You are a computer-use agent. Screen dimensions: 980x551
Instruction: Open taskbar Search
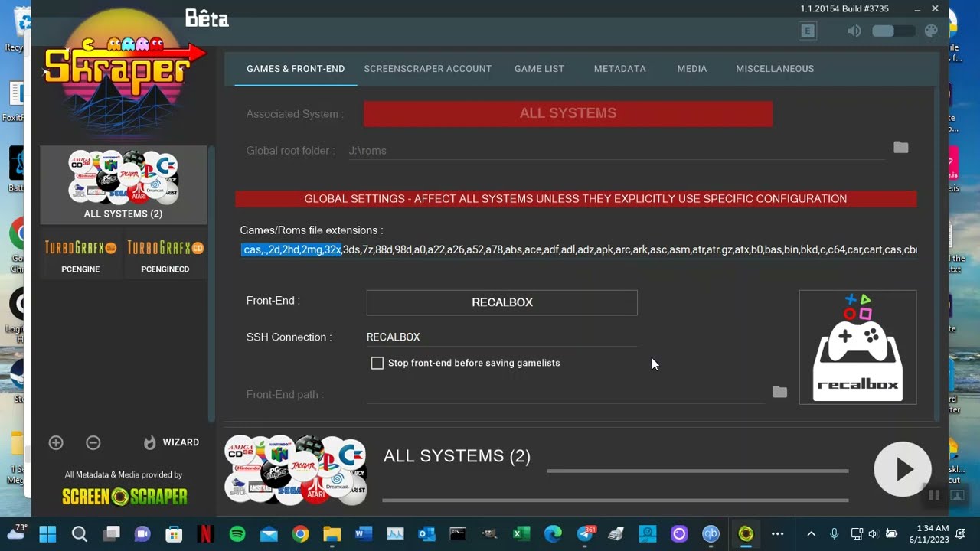(x=80, y=533)
